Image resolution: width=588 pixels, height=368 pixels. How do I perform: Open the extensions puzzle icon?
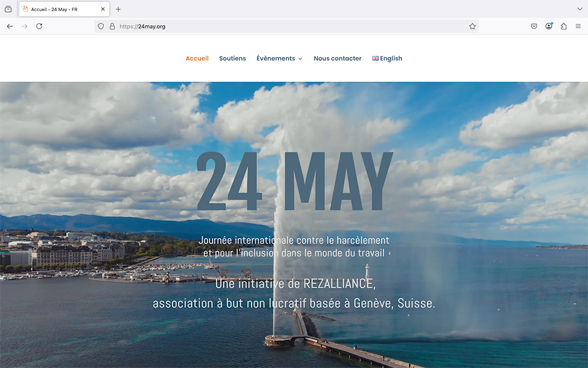coord(563,26)
